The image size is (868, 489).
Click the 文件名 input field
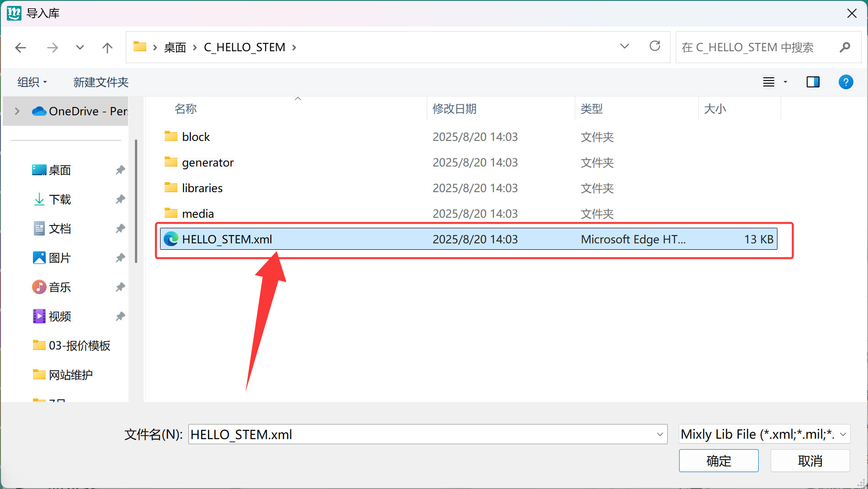coord(421,434)
